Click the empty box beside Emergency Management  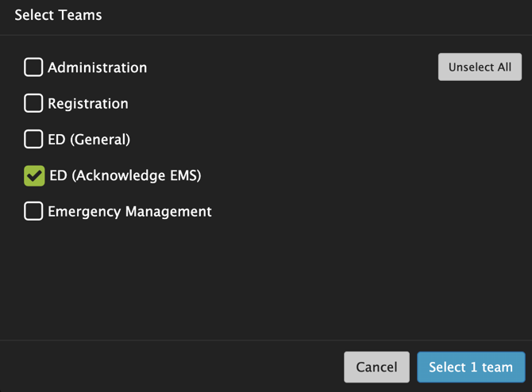[x=33, y=211]
